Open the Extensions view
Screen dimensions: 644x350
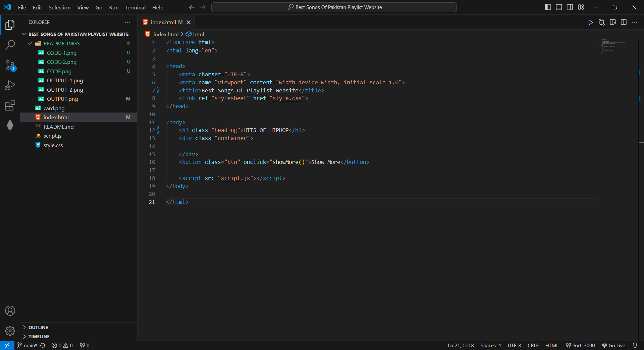[x=10, y=105]
